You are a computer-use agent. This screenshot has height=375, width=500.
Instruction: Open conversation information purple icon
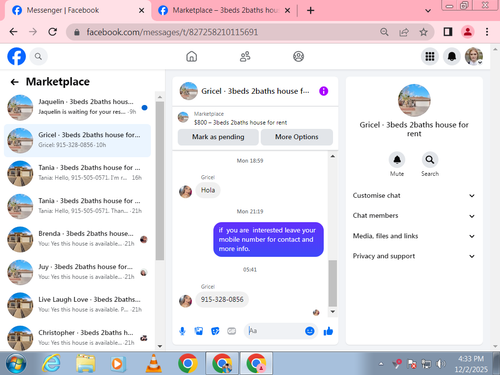pyautogui.click(x=324, y=91)
